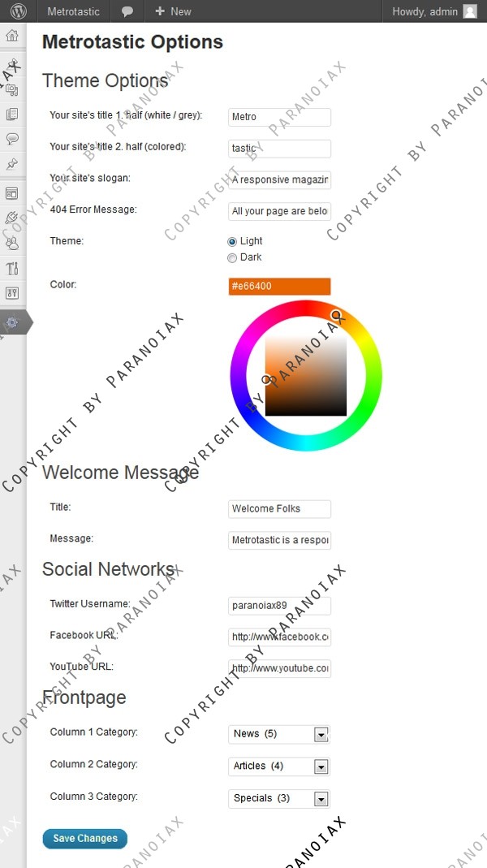
Task: Open the Metrotastic site menu in admin bar
Action: 73,11
